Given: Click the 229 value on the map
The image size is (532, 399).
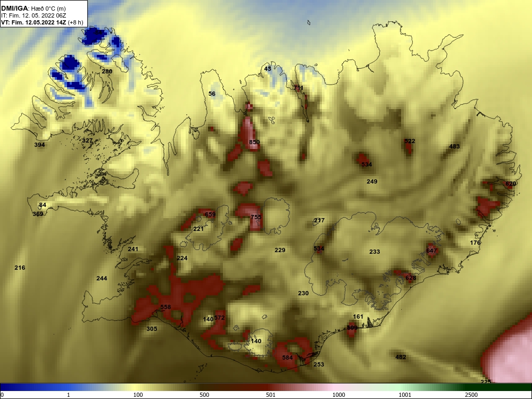Looking at the screenshot, I should (280, 250).
